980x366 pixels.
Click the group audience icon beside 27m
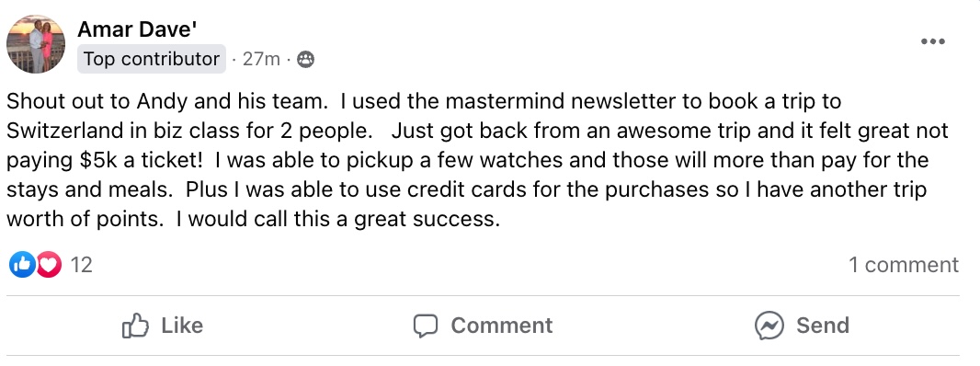[x=305, y=60]
